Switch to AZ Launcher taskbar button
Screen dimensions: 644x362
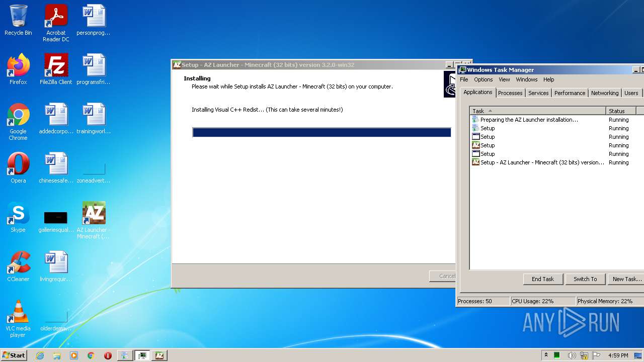[159, 355]
